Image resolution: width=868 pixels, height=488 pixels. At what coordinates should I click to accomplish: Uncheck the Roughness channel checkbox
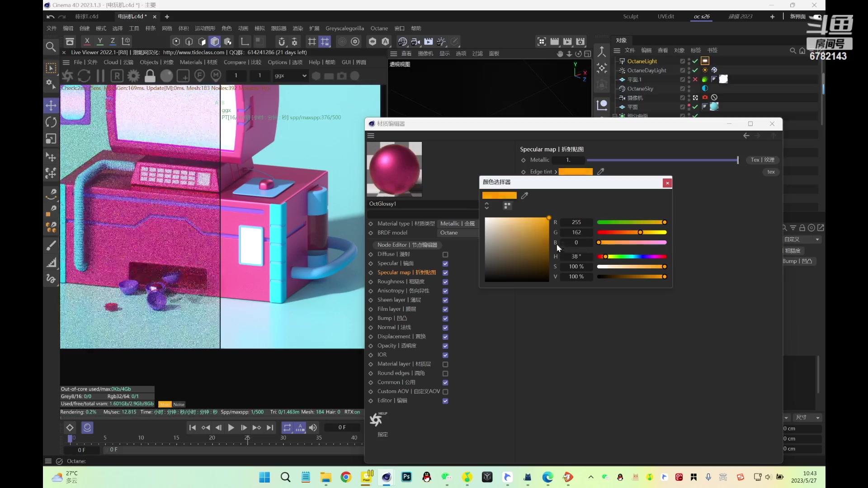[445, 282]
